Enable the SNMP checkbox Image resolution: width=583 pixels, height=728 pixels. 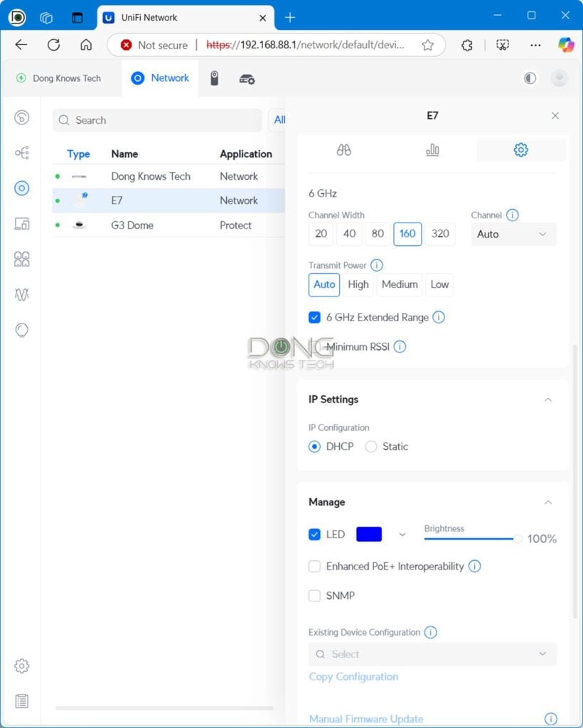coord(314,596)
